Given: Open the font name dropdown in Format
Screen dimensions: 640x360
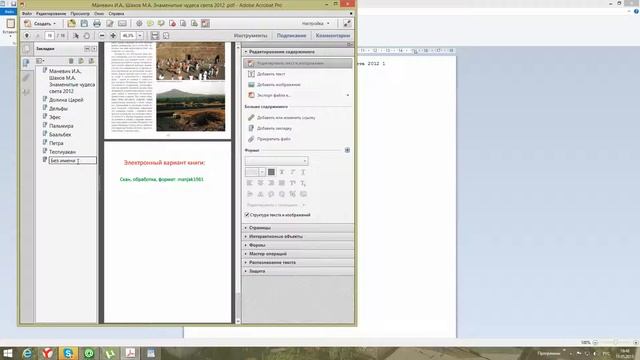Looking at the screenshot, I should [x=276, y=161].
